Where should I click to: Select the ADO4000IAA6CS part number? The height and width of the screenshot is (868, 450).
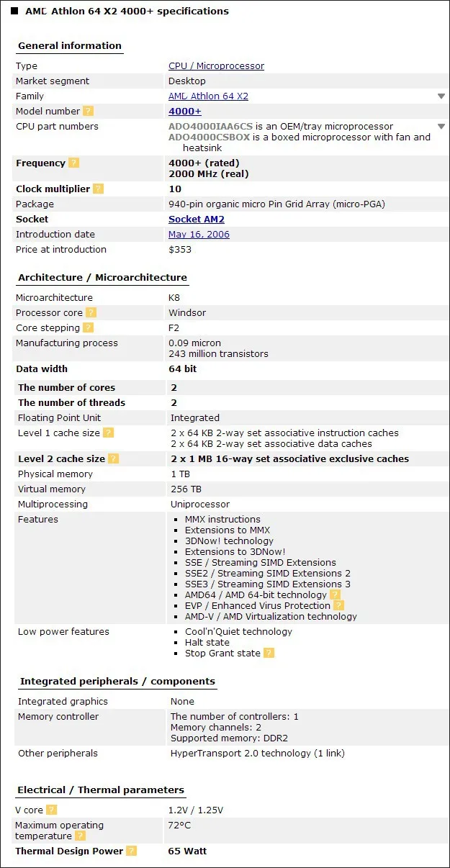tap(210, 126)
